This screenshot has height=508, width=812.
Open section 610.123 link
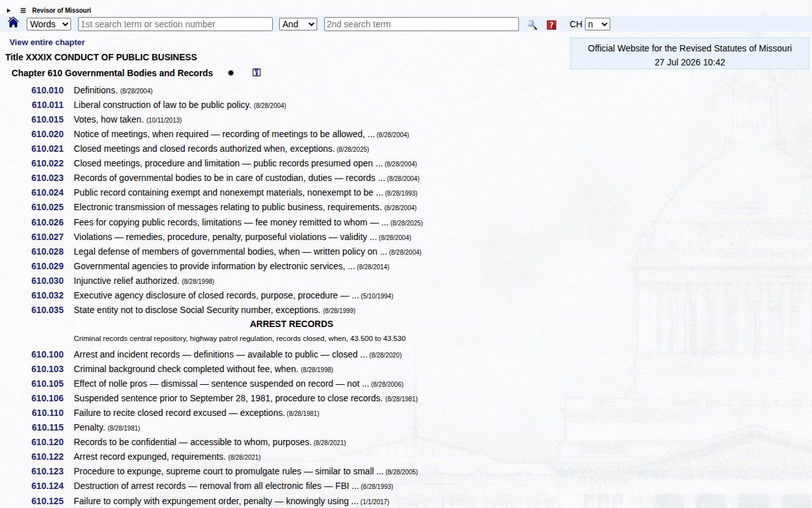(48, 471)
